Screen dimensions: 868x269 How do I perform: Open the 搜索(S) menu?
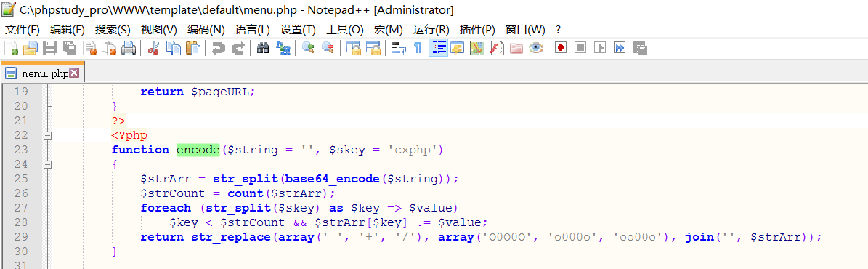tap(113, 29)
